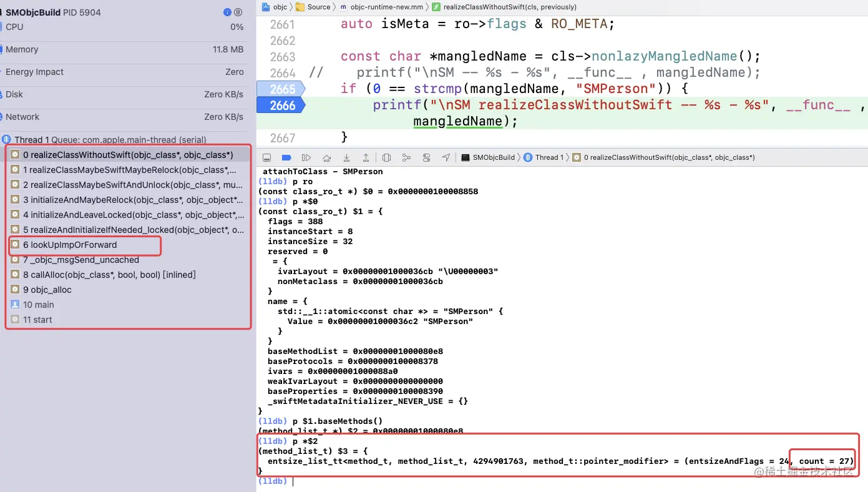The width and height of the screenshot is (868, 492).
Task: Click the underlined mangledName argument
Action: [x=458, y=122]
